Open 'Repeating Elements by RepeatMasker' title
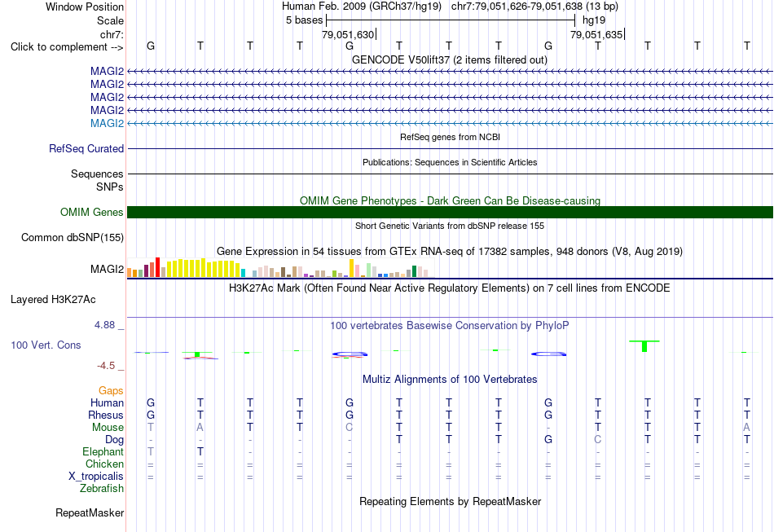 click(x=450, y=501)
